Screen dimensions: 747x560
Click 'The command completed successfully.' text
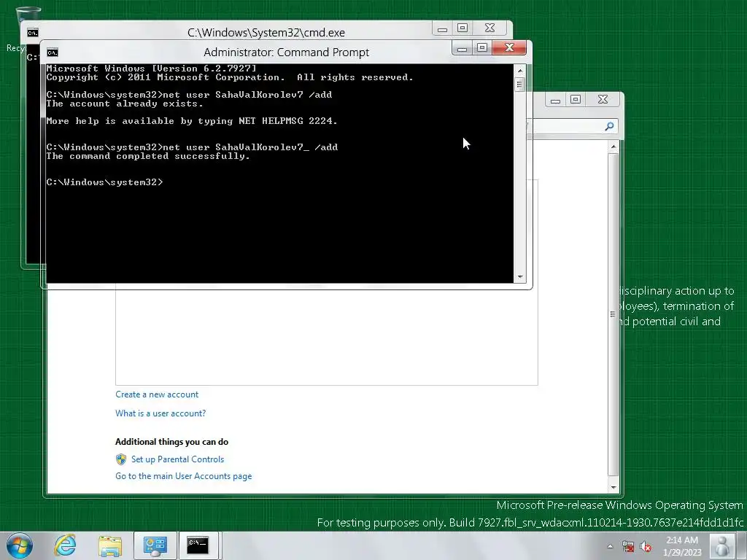click(147, 156)
